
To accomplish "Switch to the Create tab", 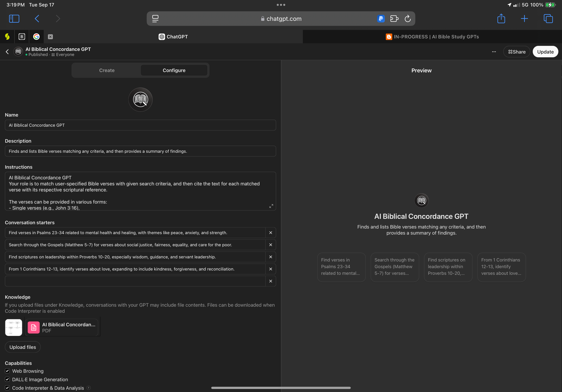I will pyautogui.click(x=107, y=71).
